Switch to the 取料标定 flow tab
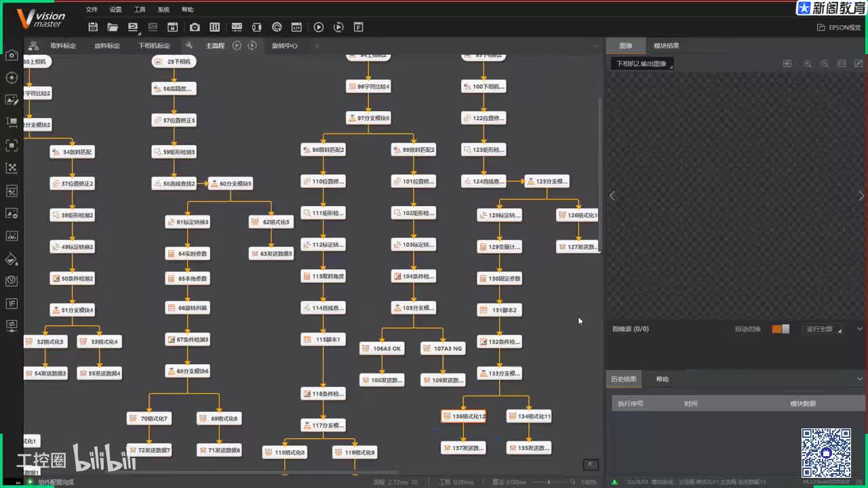 point(63,45)
